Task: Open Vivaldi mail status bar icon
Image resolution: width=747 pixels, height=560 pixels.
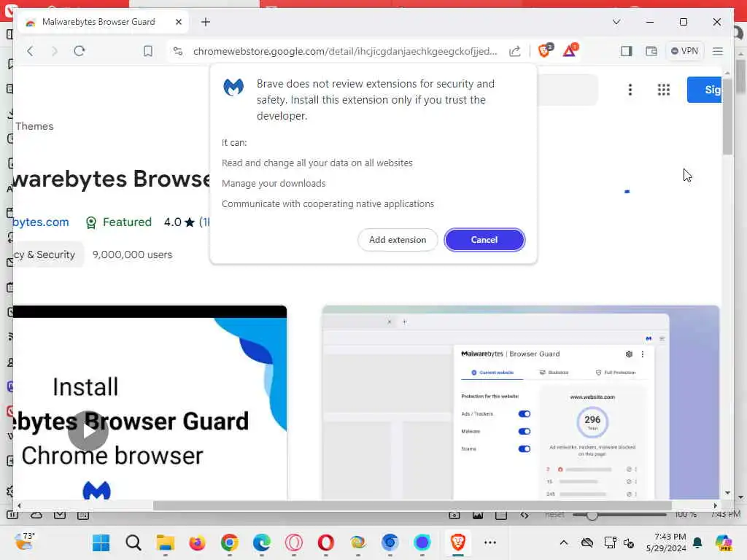Action: pos(60,516)
